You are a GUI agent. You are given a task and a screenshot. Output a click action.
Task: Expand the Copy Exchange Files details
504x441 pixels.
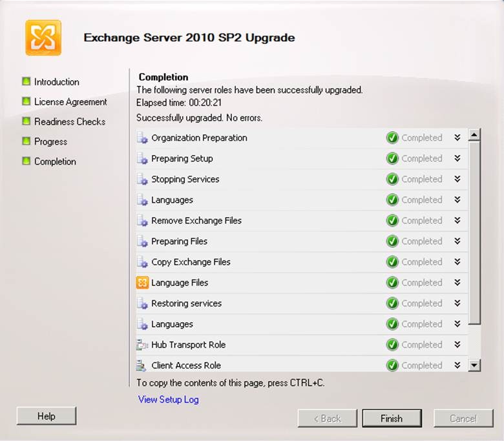(x=457, y=262)
